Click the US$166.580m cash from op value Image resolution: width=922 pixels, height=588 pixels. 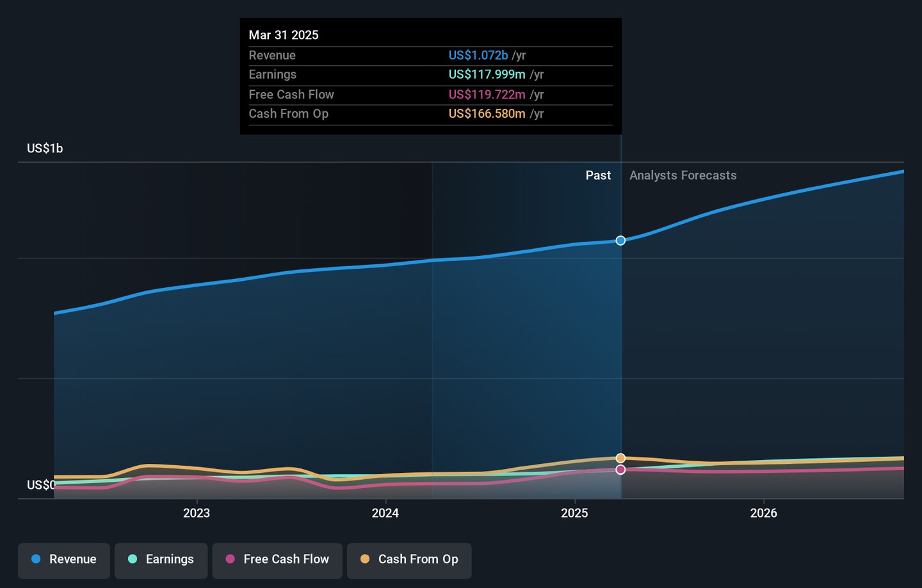tap(487, 114)
